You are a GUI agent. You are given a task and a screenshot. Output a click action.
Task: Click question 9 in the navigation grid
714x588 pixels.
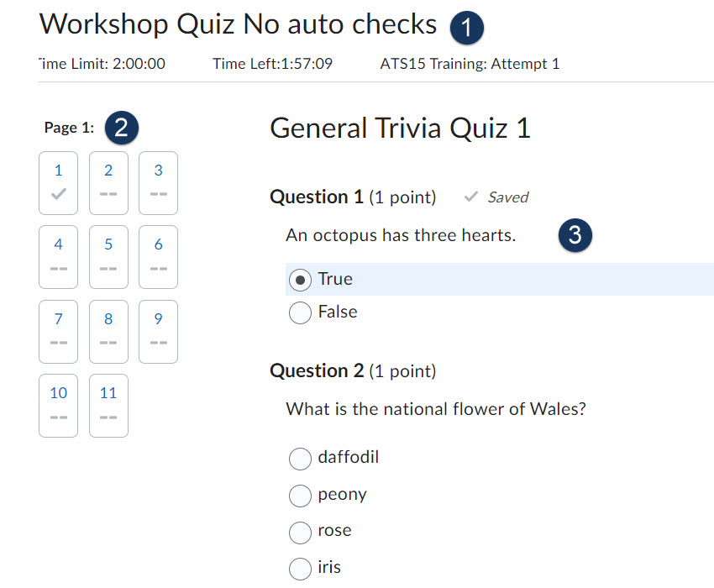tap(158, 331)
